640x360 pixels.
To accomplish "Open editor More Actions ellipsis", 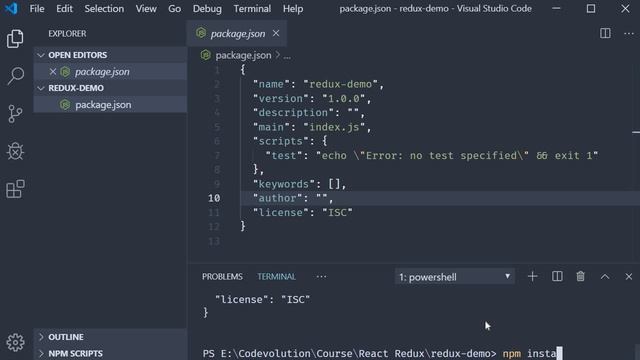I will tap(629, 33).
